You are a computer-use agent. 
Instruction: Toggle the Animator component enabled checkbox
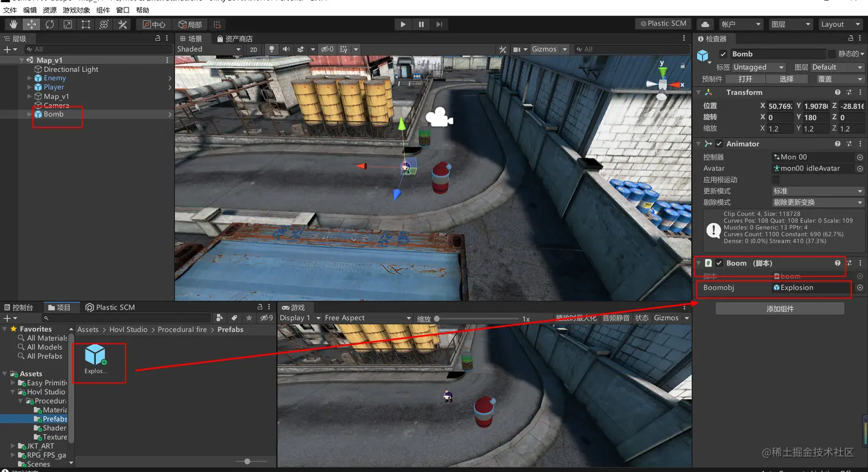coord(719,144)
